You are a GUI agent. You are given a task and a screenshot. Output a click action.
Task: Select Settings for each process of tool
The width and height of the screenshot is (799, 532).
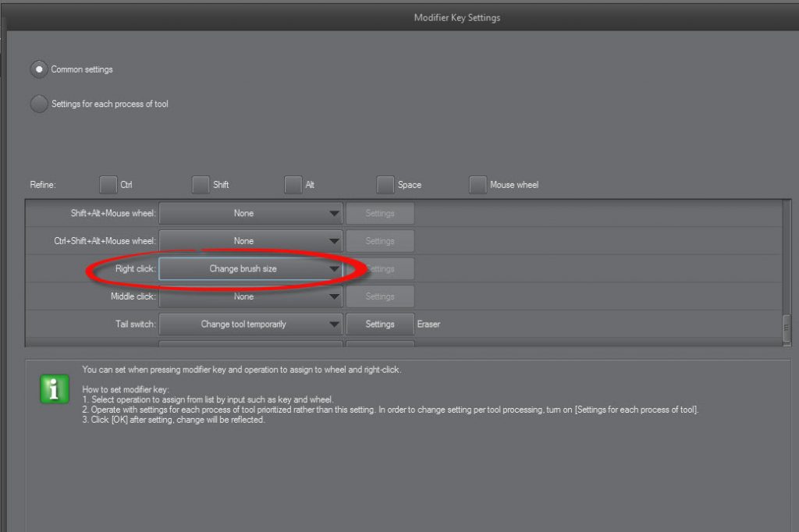[39, 104]
